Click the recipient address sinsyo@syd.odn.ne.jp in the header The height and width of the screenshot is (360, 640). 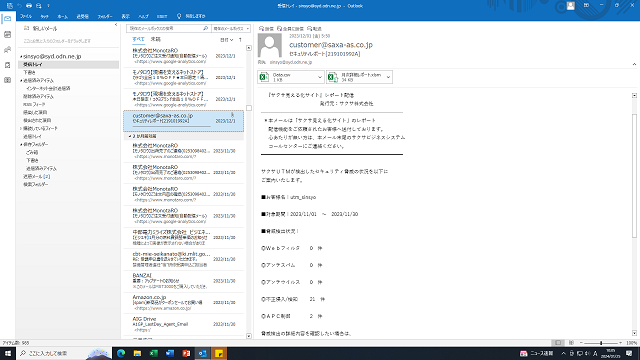(291, 62)
